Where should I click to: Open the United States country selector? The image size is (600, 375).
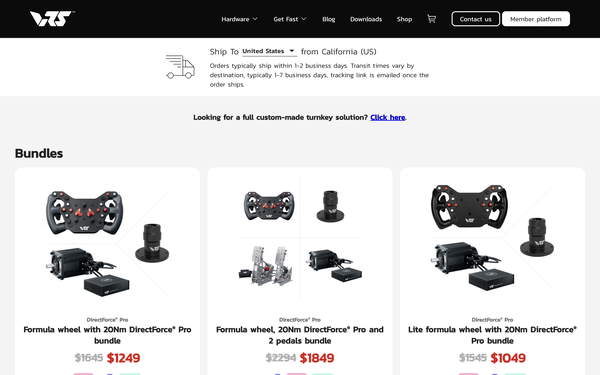[269, 51]
